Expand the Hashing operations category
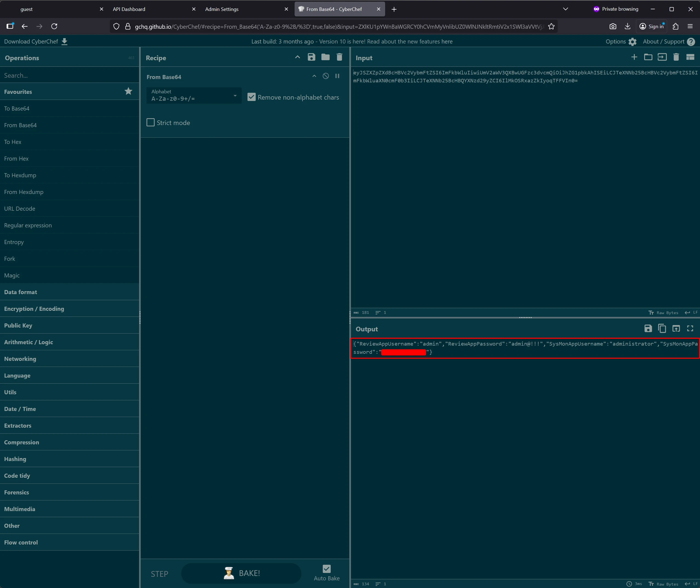Viewport: 700px width, 588px height. pyautogui.click(x=15, y=459)
